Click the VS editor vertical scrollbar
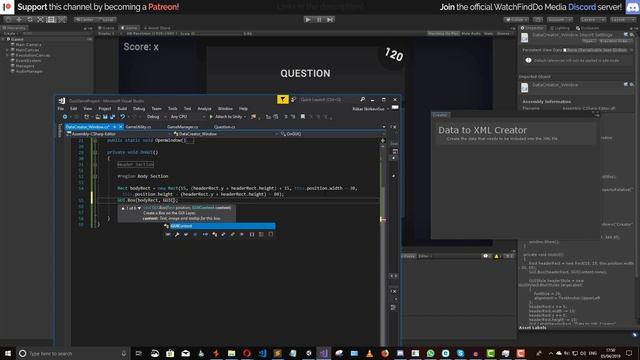This screenshot has height=360, width=640. coord(383,241)
